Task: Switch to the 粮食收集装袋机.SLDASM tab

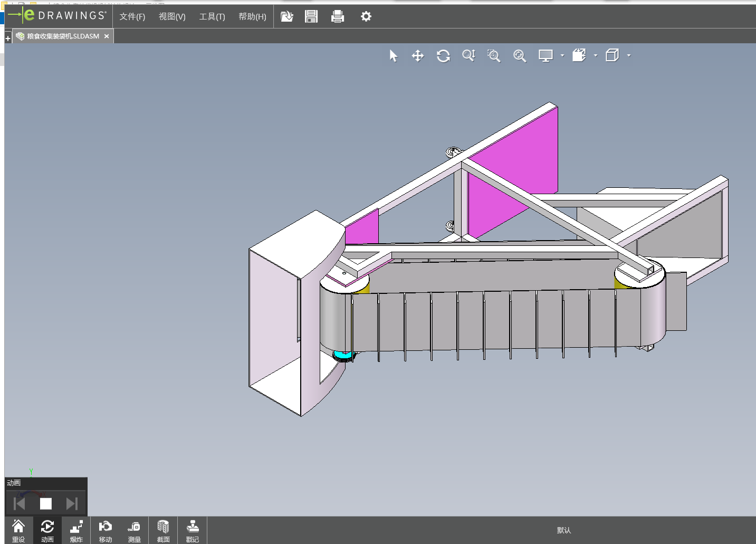Action: [63, 36]
